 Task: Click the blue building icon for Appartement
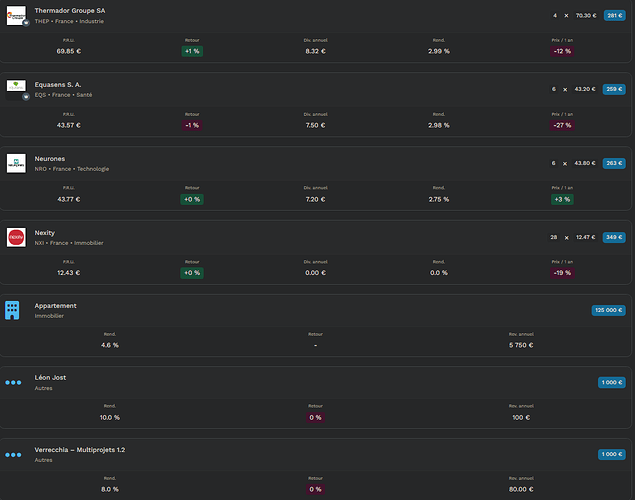12,311
